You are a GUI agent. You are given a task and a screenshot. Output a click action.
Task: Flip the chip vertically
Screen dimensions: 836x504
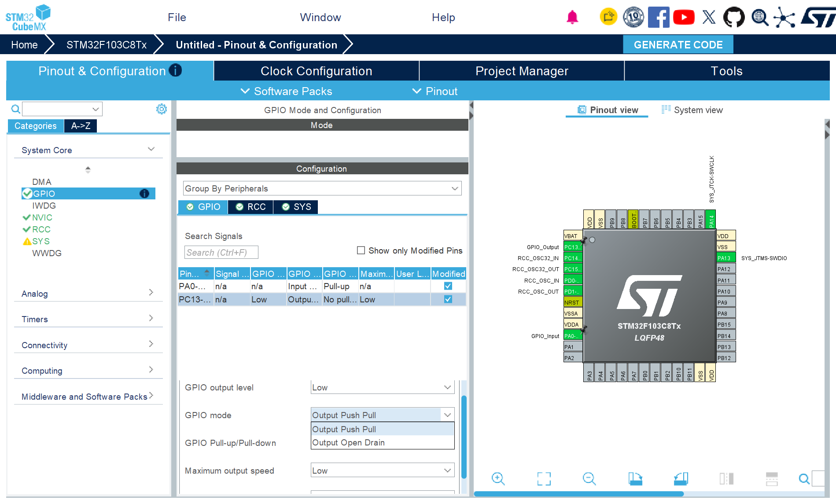click(772, 478)
